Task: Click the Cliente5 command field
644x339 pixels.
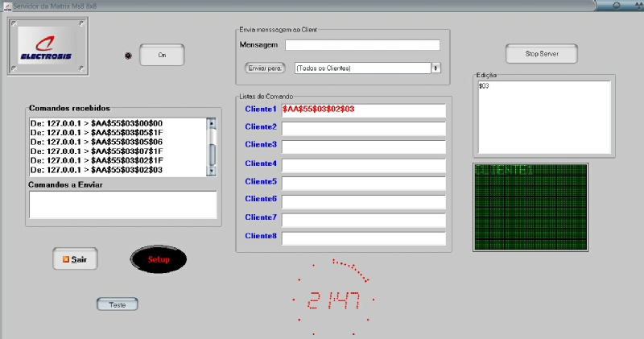Action: tap(363, 183)
